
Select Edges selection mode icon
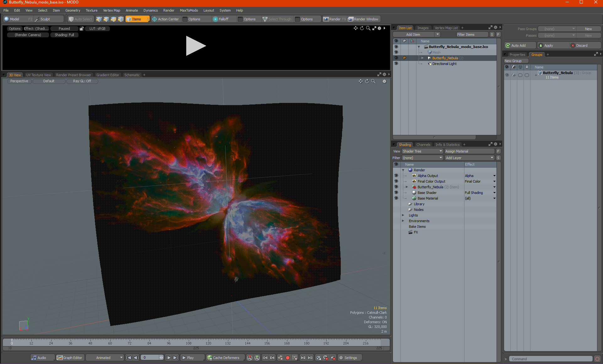106,19
